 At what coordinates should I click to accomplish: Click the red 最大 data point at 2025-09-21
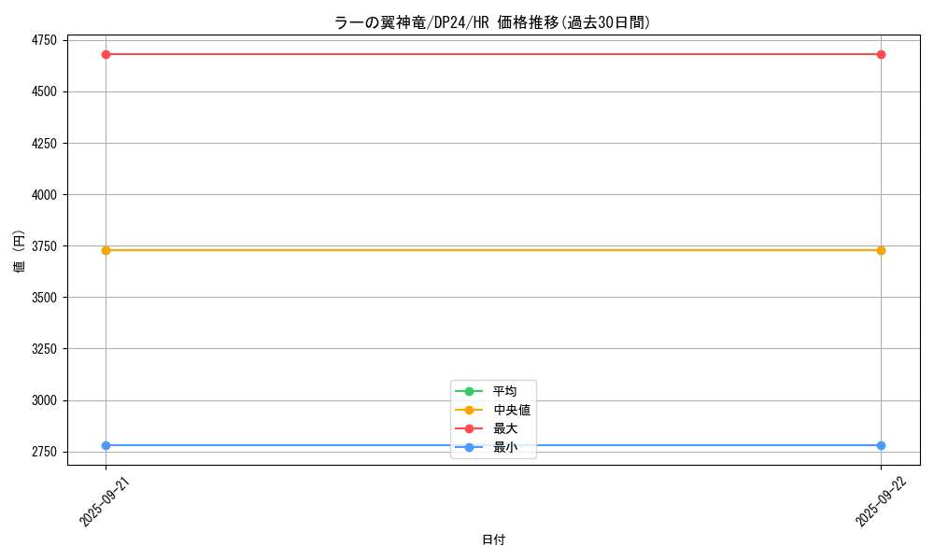[106, 55]
